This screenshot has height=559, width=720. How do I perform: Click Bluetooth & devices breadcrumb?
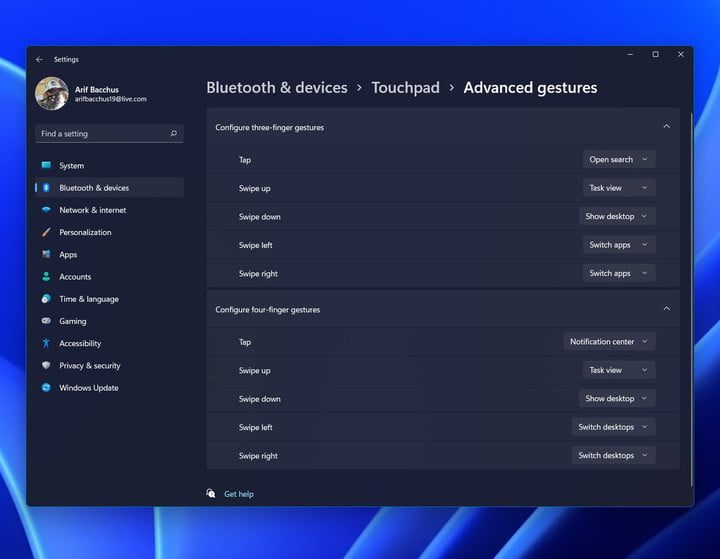(x=277, y=87)
